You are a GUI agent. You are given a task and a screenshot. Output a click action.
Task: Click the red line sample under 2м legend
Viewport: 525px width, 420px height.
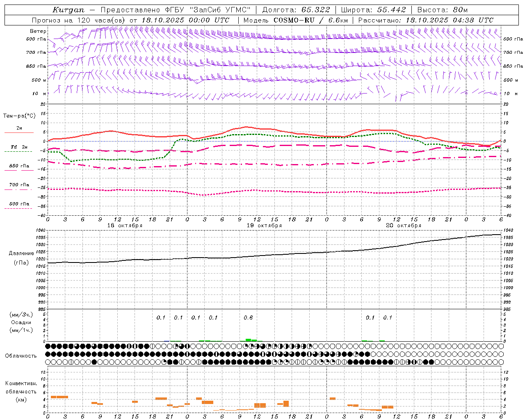[x=19, y=133]
